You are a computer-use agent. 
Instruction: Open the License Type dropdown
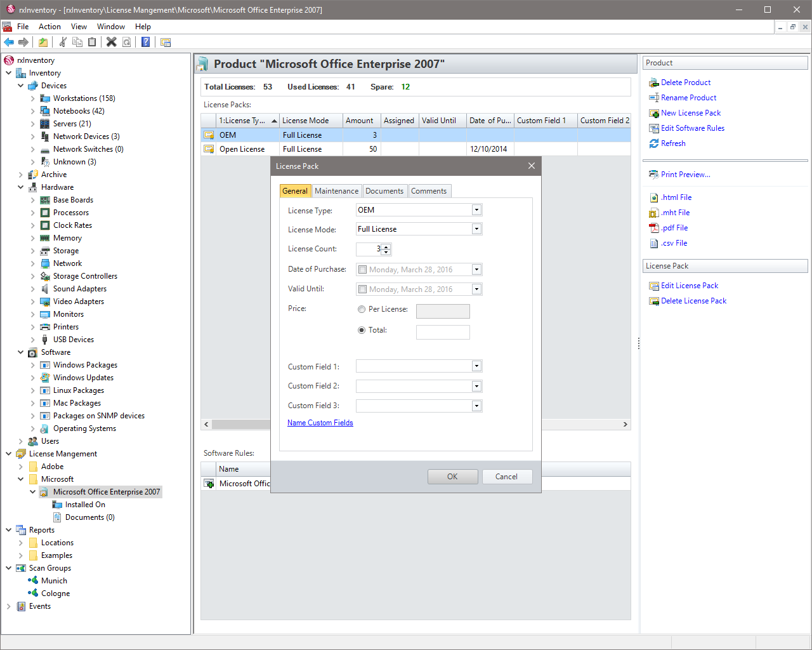coord(476,210)
